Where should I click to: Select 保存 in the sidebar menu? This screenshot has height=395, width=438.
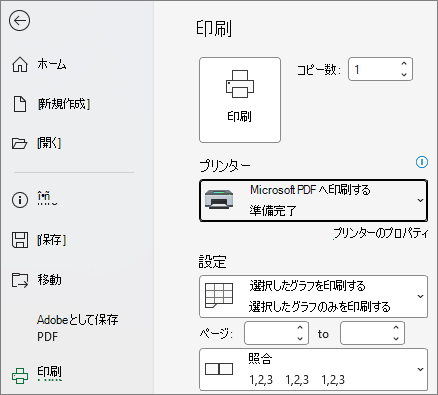coord(52,240)
